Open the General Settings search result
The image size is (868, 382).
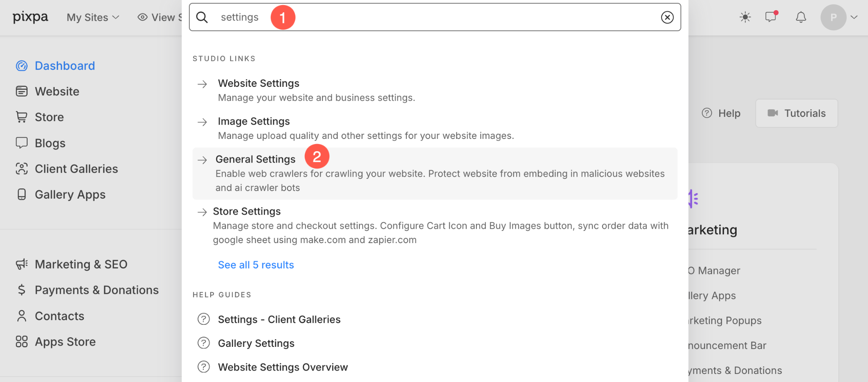(255, 159)
